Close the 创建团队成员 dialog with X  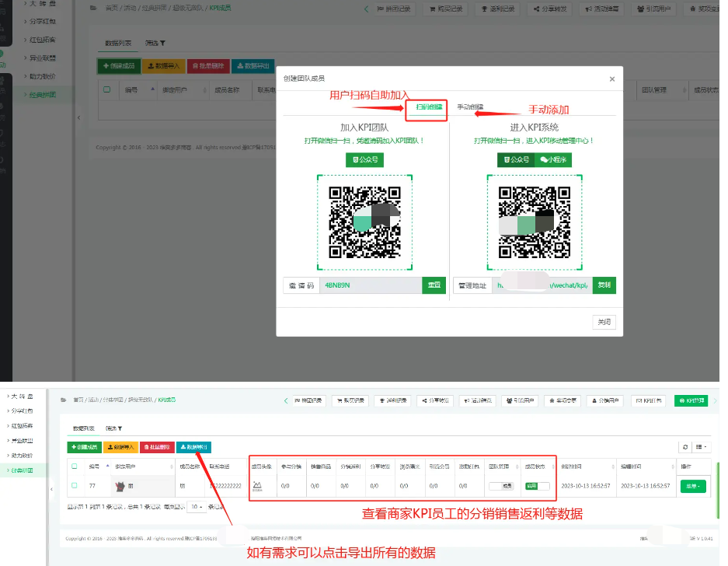tap(612, 79)
